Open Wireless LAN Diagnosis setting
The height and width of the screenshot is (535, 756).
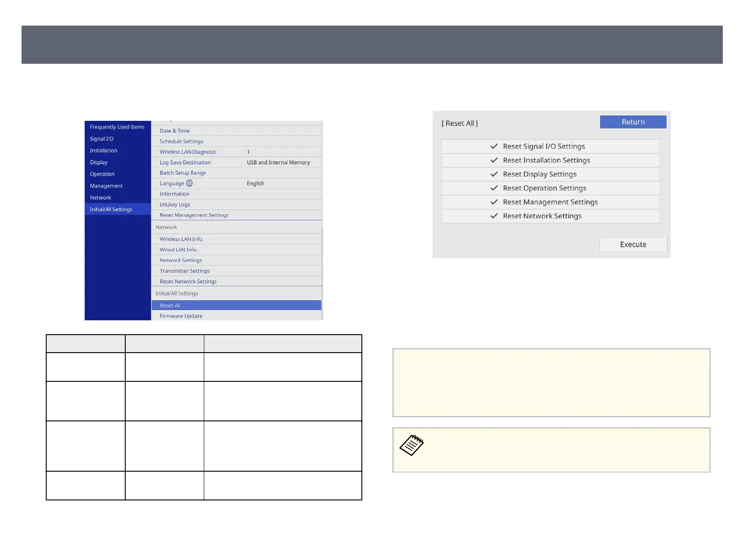coord(237,152)
